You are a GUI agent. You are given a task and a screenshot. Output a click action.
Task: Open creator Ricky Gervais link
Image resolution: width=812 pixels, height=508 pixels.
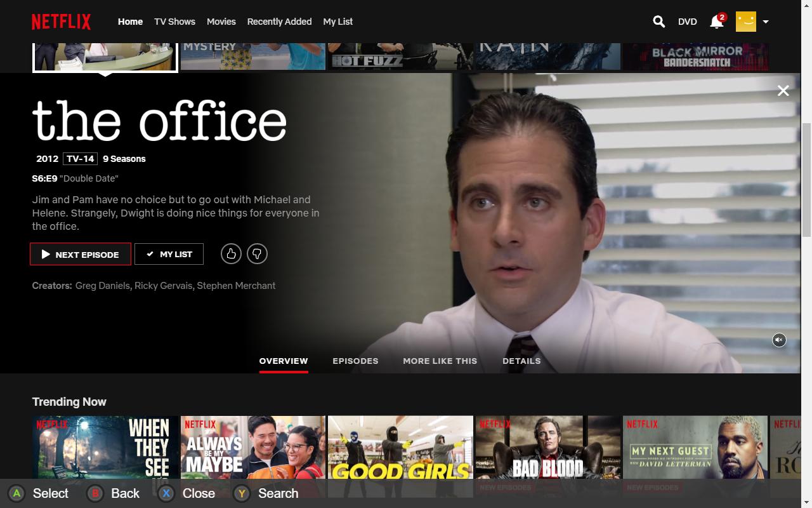(163, 286)
